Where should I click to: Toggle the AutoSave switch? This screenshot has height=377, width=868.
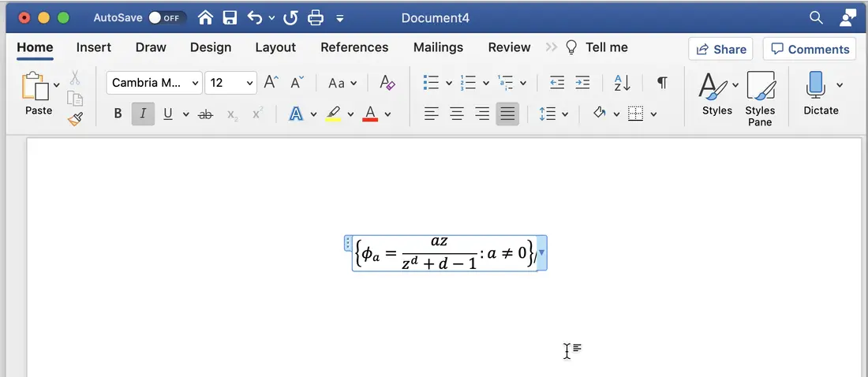(x=167, y=17)
